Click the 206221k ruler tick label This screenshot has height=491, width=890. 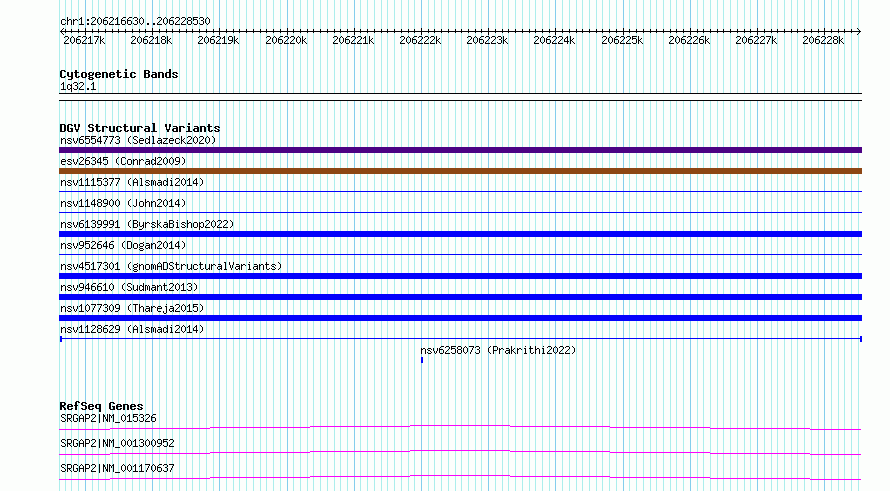[x=353, y=40]
